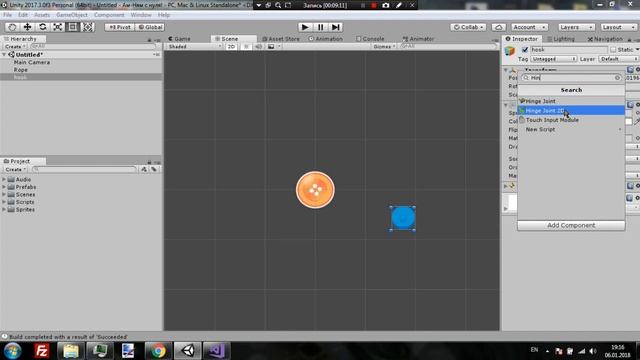Toggle scene lighting button
Image resolution: width=640 pixels, height=360 pixels.
coord(246,47)
